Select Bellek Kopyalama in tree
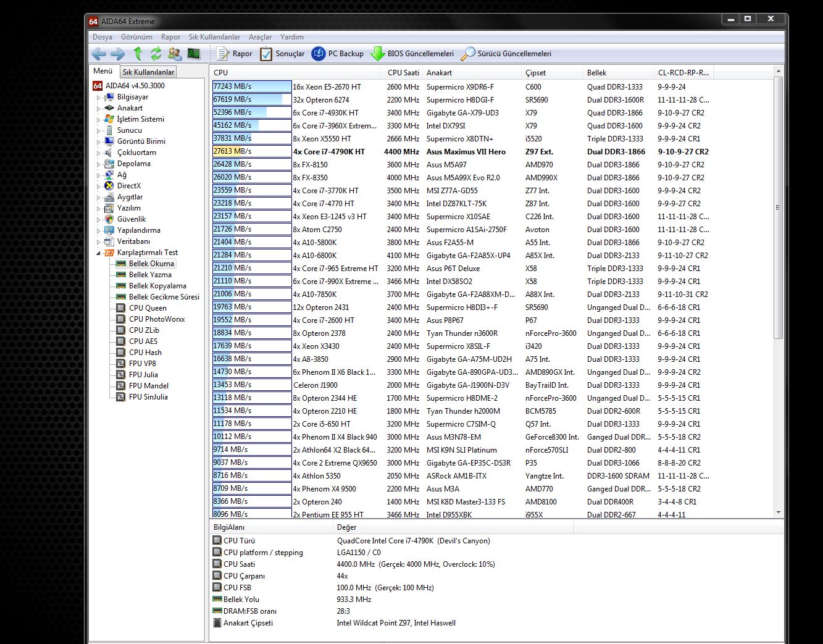 157,286
